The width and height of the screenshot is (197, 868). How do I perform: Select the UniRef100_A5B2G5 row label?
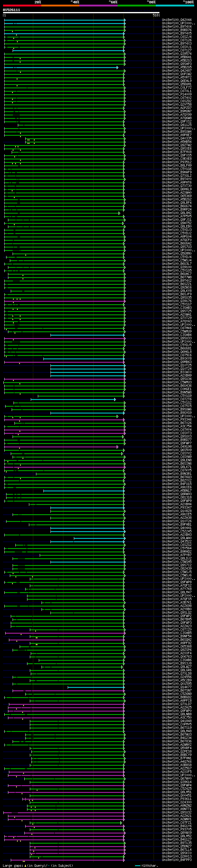[177, 67]
